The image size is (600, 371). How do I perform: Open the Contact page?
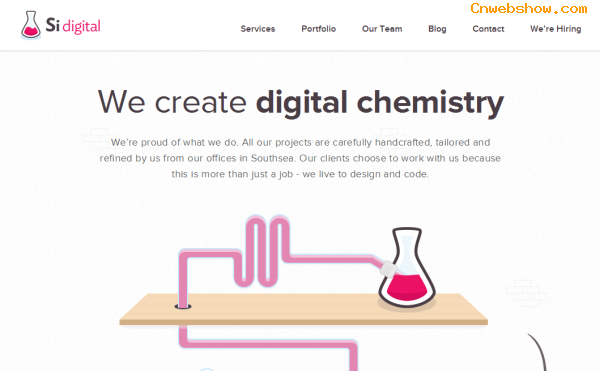coord(488,29)
